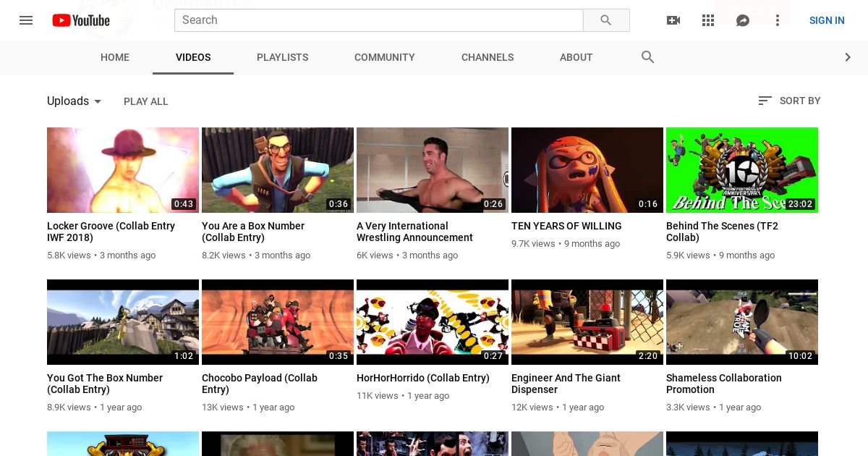Open You Got The Box Number thumbnail

point(123,322)
